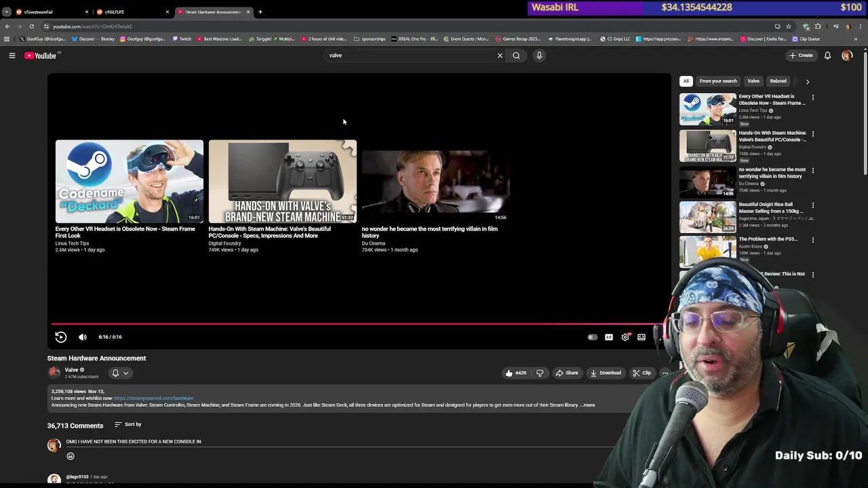
Task: Share the video
Action: pos(567,373)
